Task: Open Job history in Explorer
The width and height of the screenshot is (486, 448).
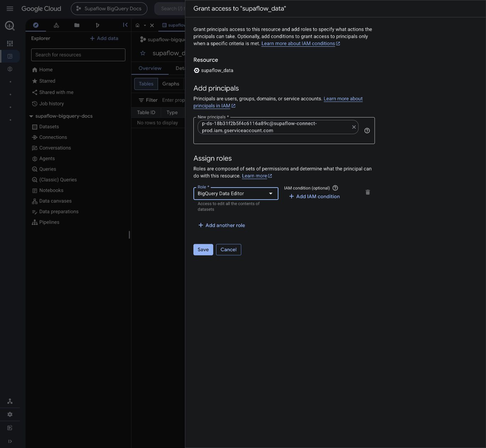Action: 48,104
